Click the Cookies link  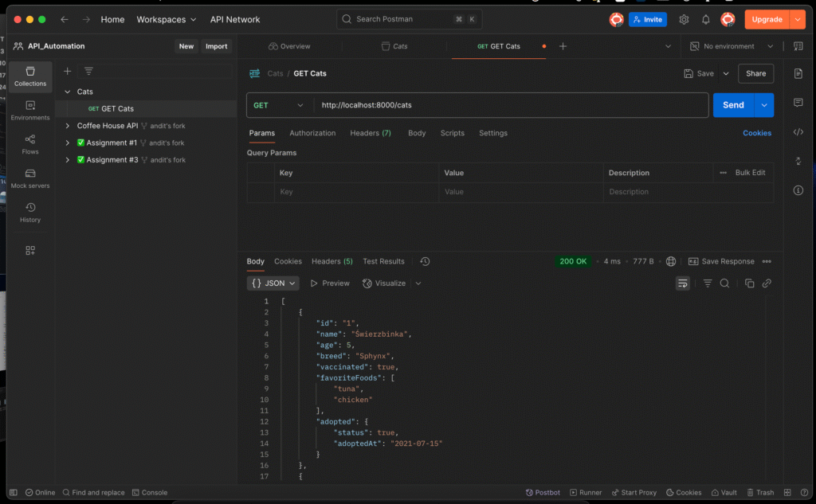point(757,133)
